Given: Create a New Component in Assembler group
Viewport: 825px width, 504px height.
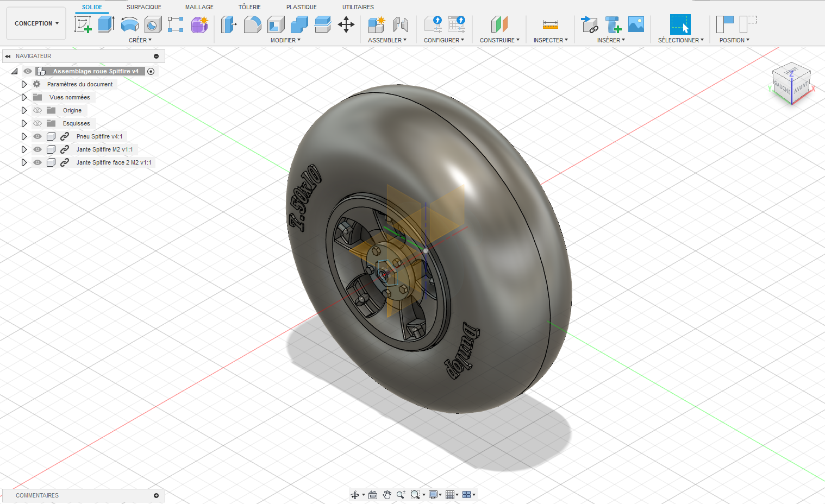Looking at the screenshot, I should 376,24.
